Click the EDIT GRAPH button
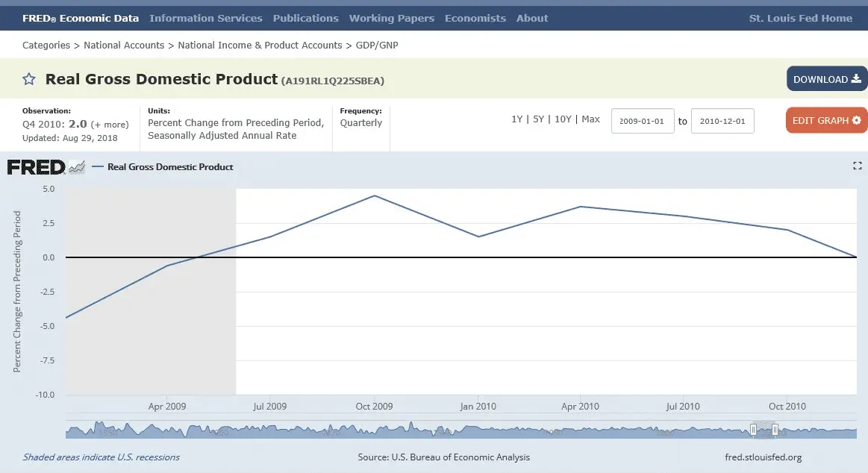Viewport: 868px width, 473px height. point(826,120)
